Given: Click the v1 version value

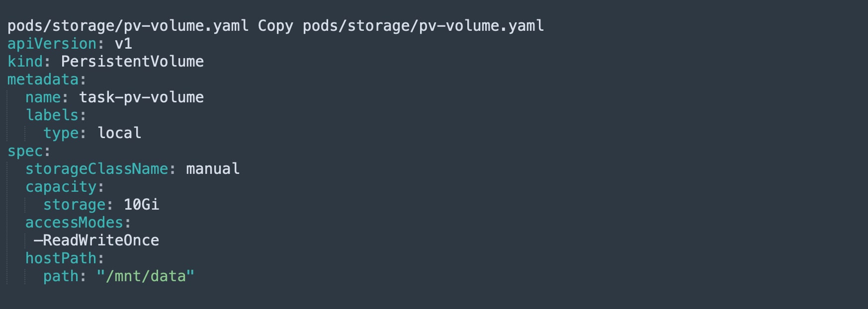Looking at the screenshot, I should coord(123,44).
